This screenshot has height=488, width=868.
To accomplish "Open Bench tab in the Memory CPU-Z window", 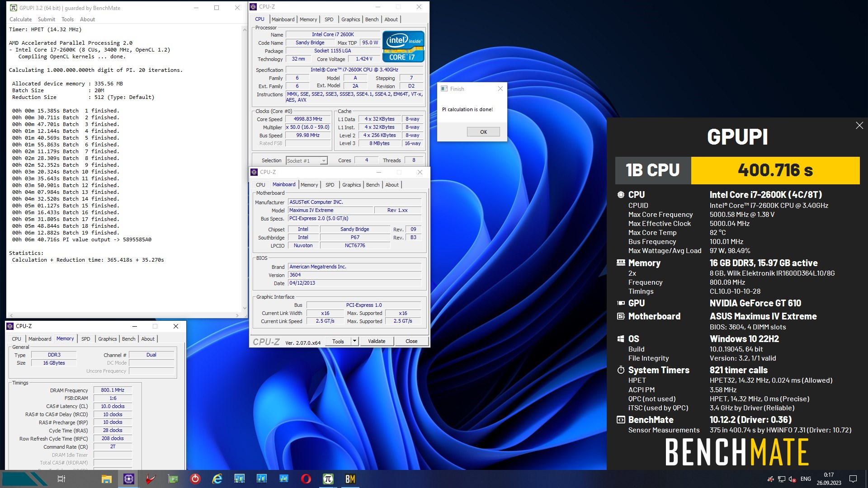I will pos(129,339).
